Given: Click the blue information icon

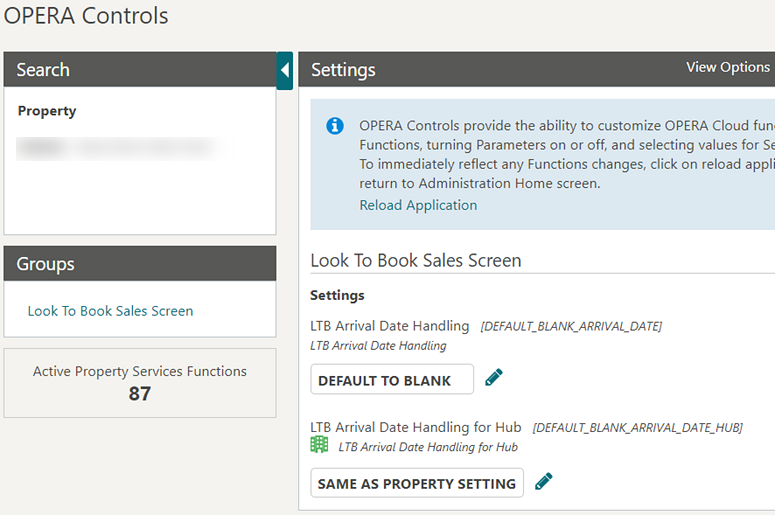Looking at the screenshot, I should (x=335, y=126).
